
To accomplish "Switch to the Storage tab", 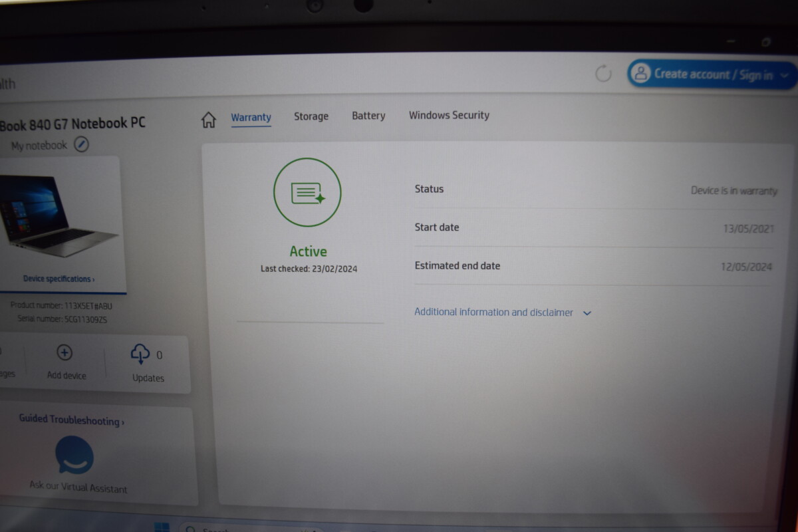I will pyautogui.click(x=311, y=116).
